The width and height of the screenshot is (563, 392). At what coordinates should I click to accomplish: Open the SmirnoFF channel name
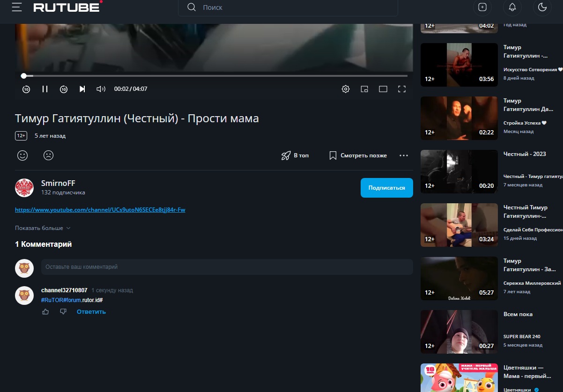[58, 183]
